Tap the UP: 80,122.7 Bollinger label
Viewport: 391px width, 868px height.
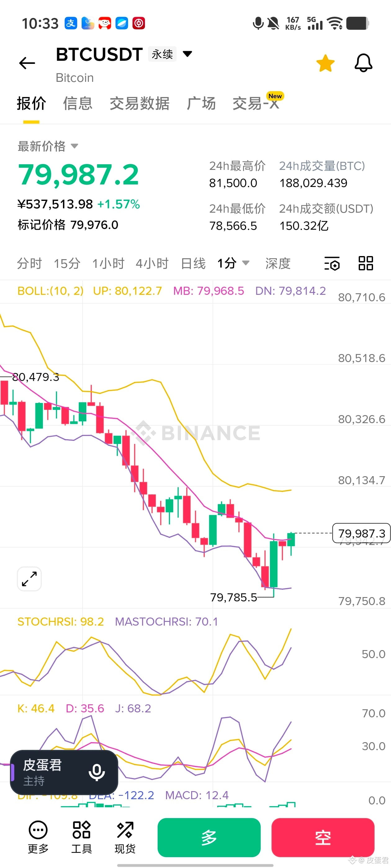(x=128, y=291)
